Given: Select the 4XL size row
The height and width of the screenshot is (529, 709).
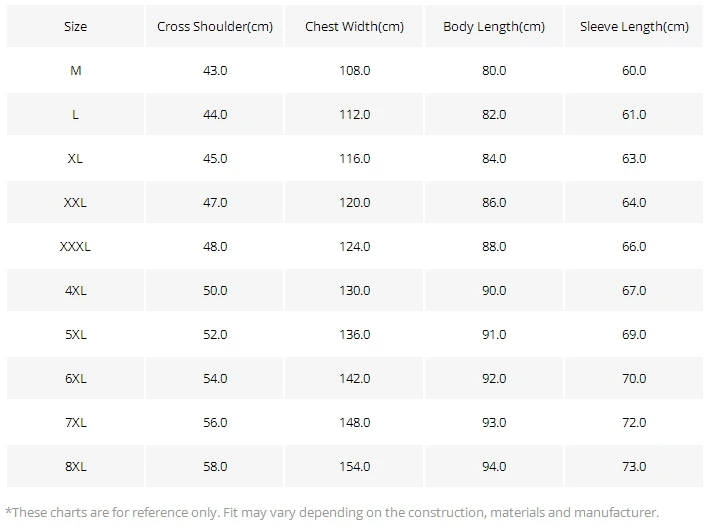Looking at the screenshot, I should (x=355, y=290).
